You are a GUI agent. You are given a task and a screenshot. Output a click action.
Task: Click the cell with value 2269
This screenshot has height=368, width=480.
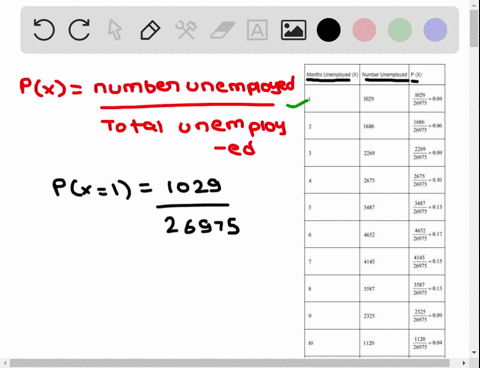(x=384, y=153)
